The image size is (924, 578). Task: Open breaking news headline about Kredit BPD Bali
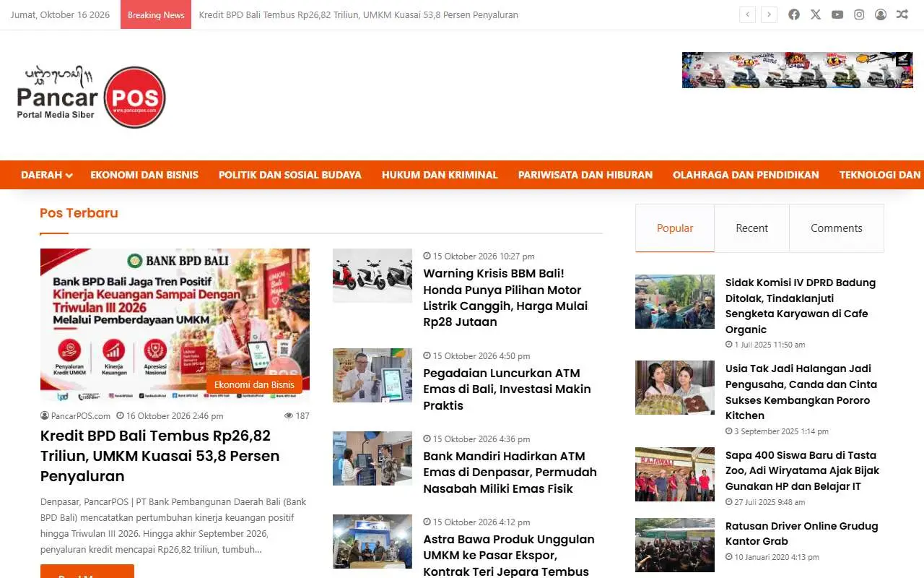tap(358, 14)
